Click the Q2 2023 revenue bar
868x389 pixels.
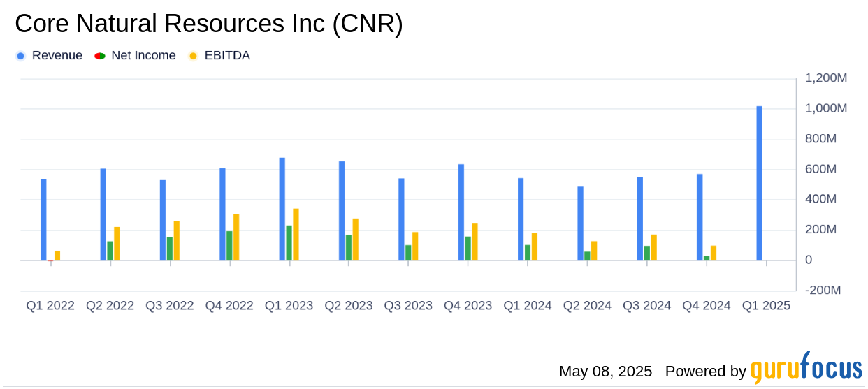click(342, 211)
